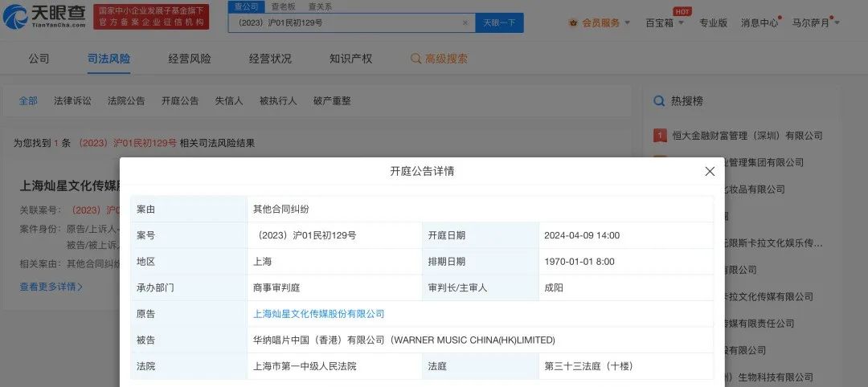The image size is (868, 387).
Task: Click the crown icon next to 会员服务
Action: tap(573, 23)
